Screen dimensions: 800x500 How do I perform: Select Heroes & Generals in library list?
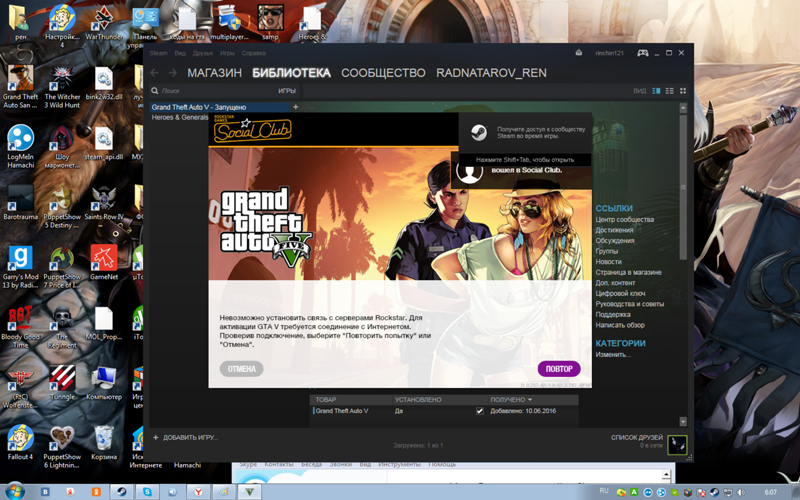[180, 117]
